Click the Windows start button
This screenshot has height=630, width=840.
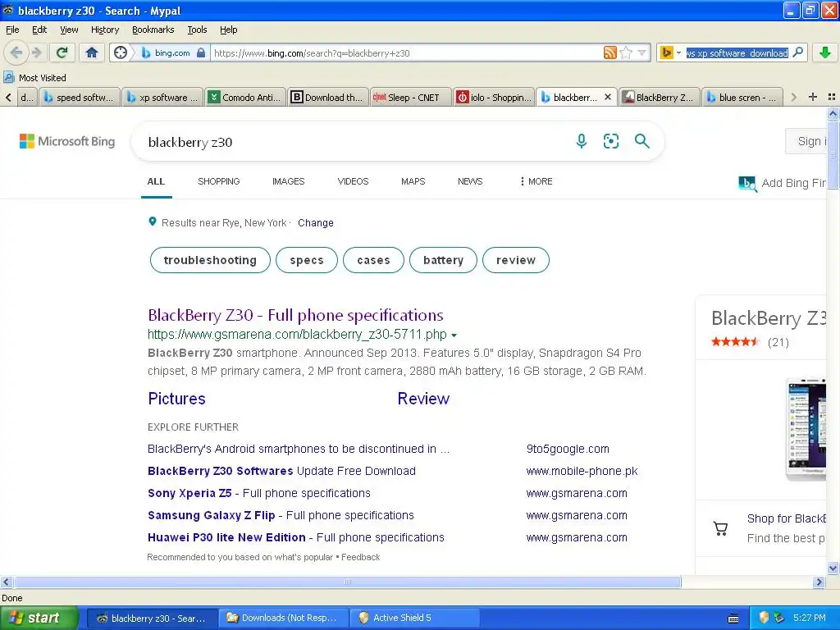[x=39, y=618]
